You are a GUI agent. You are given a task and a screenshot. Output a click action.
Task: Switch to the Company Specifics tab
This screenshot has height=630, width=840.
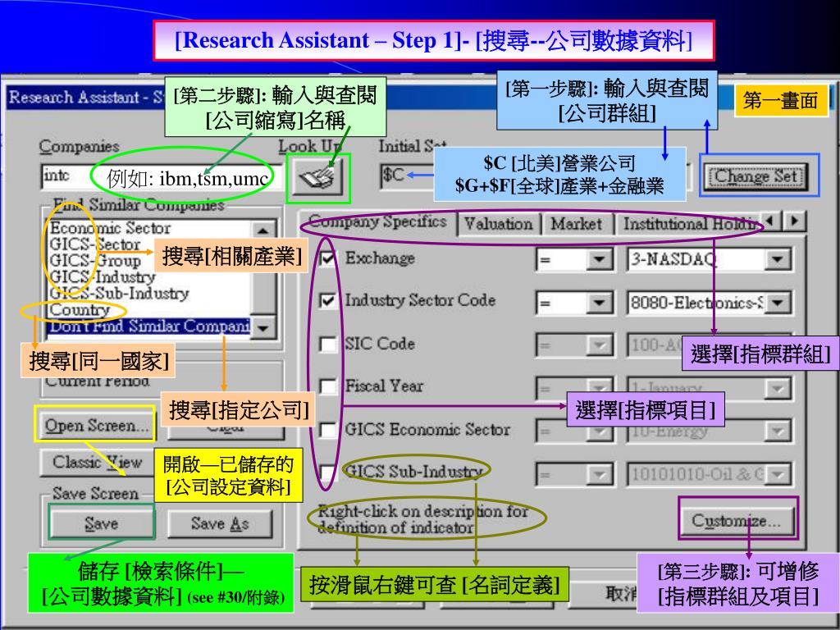click(x=377, y=221)
